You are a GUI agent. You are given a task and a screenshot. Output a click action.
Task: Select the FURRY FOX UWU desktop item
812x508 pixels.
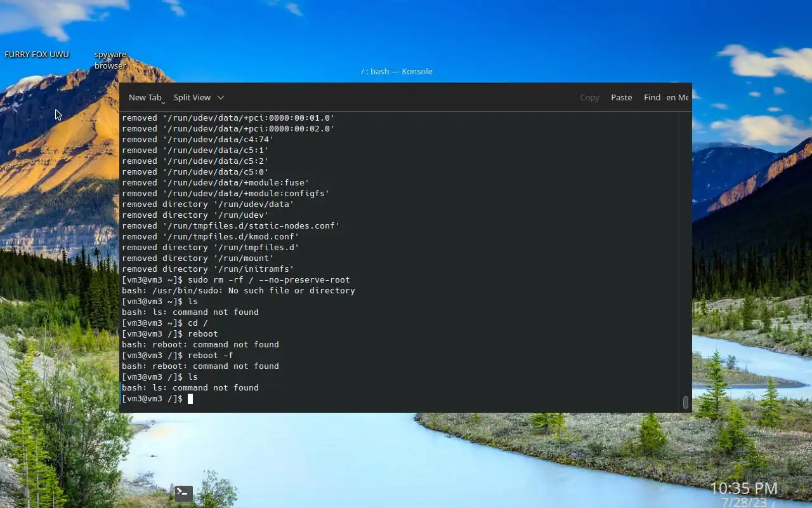point(37,55)
